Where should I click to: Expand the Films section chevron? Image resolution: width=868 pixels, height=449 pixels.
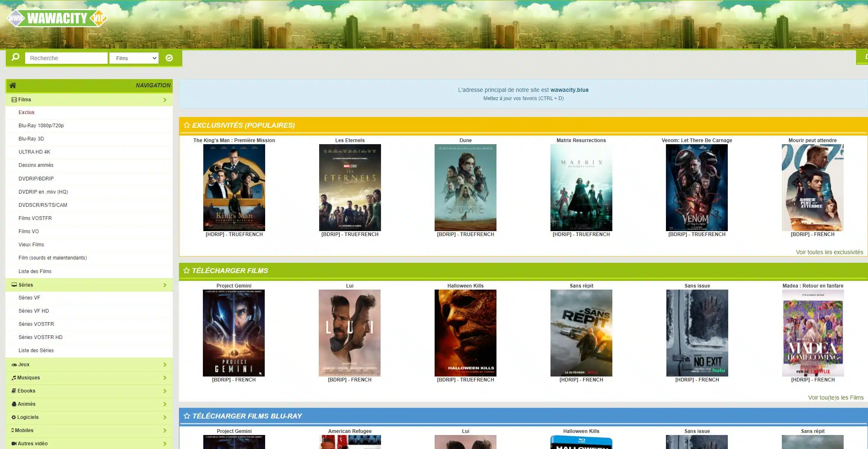[x=165, y=100]
